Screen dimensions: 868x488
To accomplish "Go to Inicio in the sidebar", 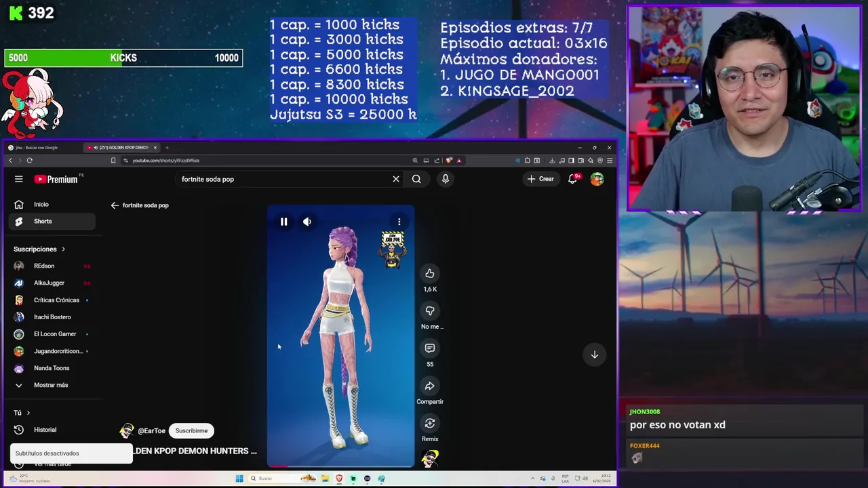I will click(x=52, y=204).
